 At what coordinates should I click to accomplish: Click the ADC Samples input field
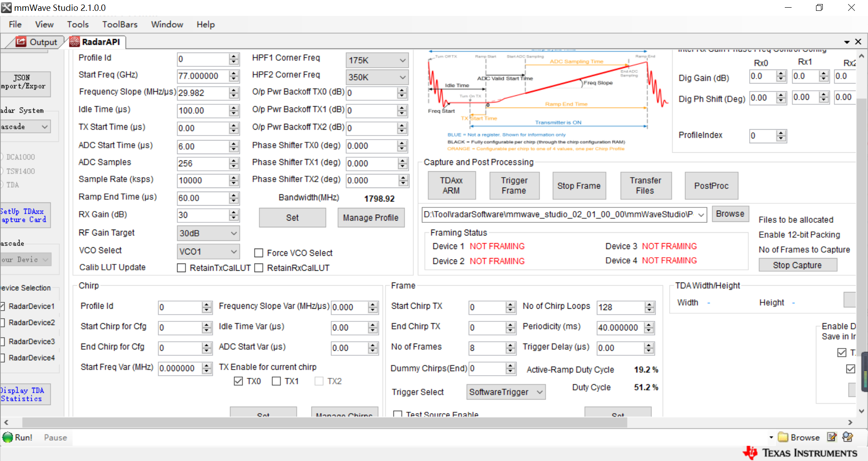(x=203, y=163)
